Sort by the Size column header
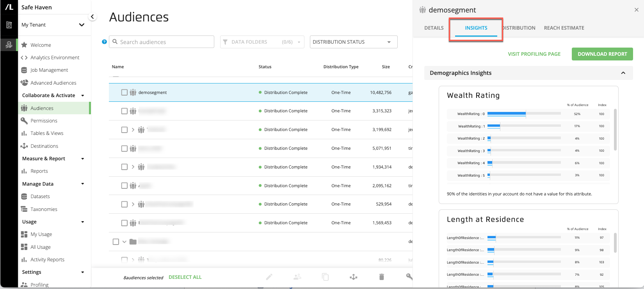The width and height of the screenshot is (644, 289). (x=386, y=67)
